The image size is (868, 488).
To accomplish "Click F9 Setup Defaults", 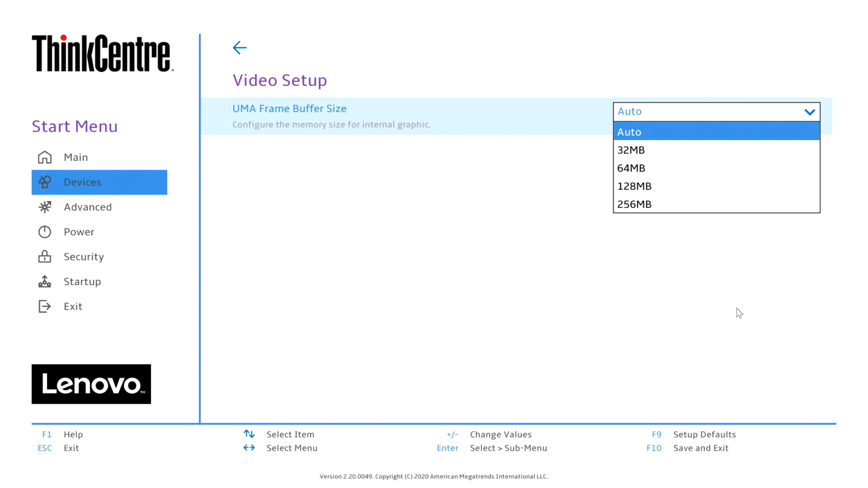I will [704, 434].
